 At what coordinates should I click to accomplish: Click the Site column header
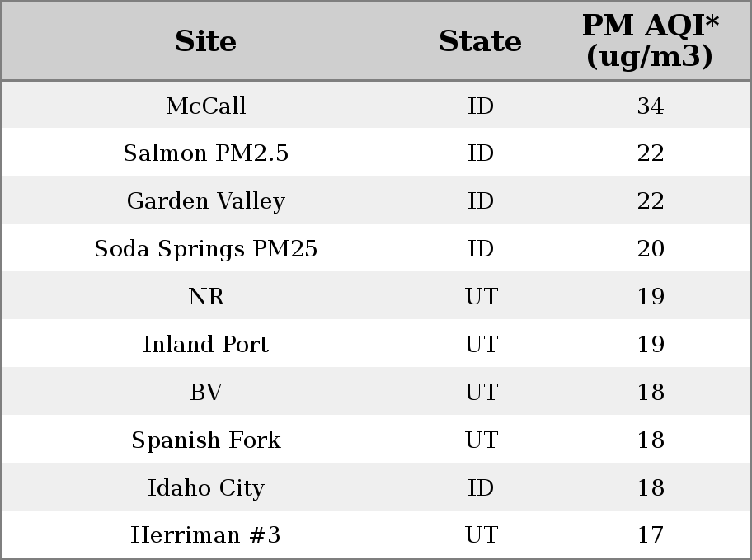pyautogui.click(x=206, y=41)
